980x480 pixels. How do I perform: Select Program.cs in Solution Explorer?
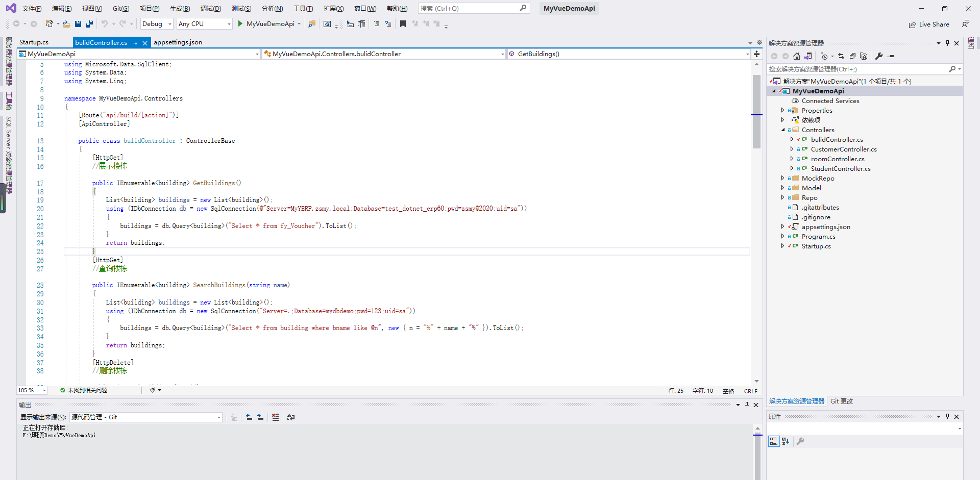click(818, 237)
